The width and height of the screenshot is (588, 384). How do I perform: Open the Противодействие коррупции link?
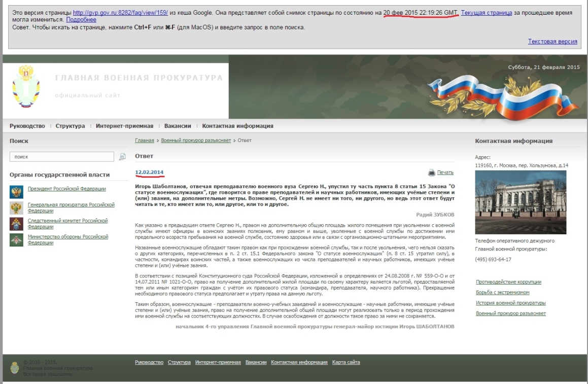[508, 282]
